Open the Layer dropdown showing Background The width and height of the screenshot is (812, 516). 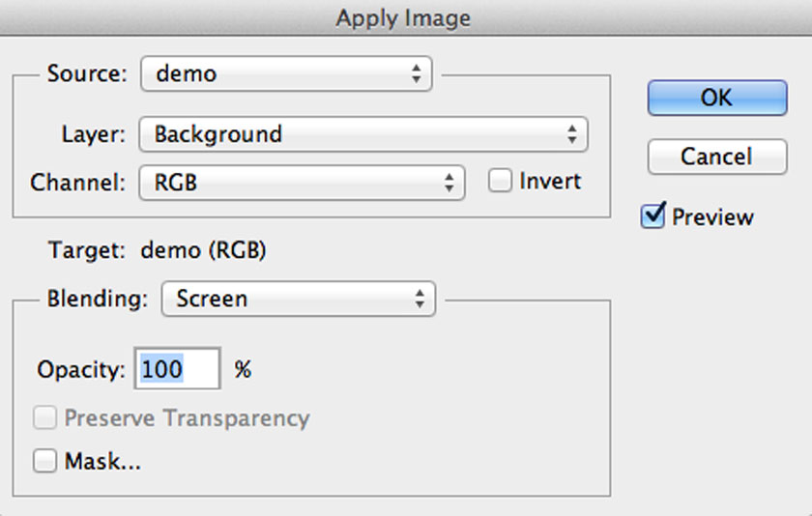click(362, 133)
